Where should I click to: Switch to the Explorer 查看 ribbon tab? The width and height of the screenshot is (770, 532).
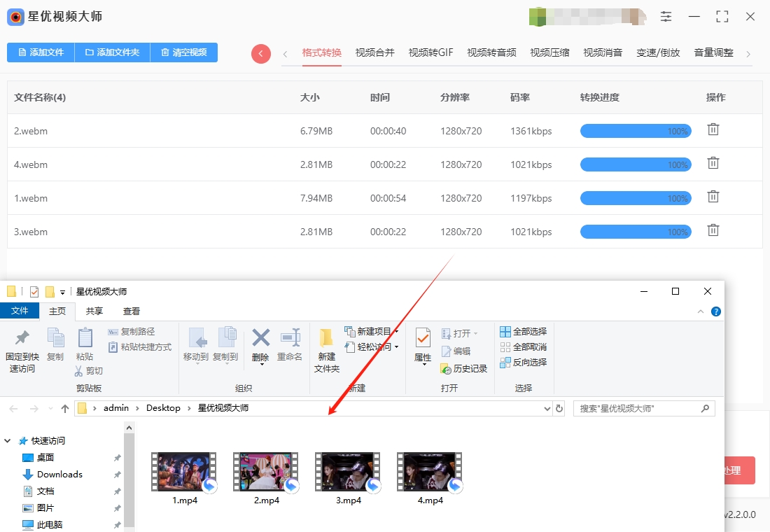tap(131, 311)
